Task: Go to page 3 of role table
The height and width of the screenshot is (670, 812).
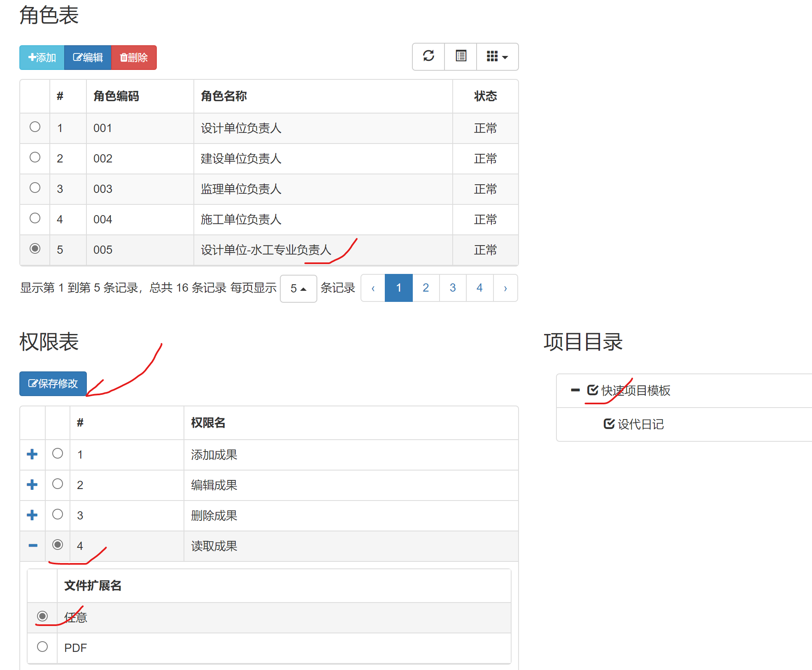Action: (x=452, y=288)
